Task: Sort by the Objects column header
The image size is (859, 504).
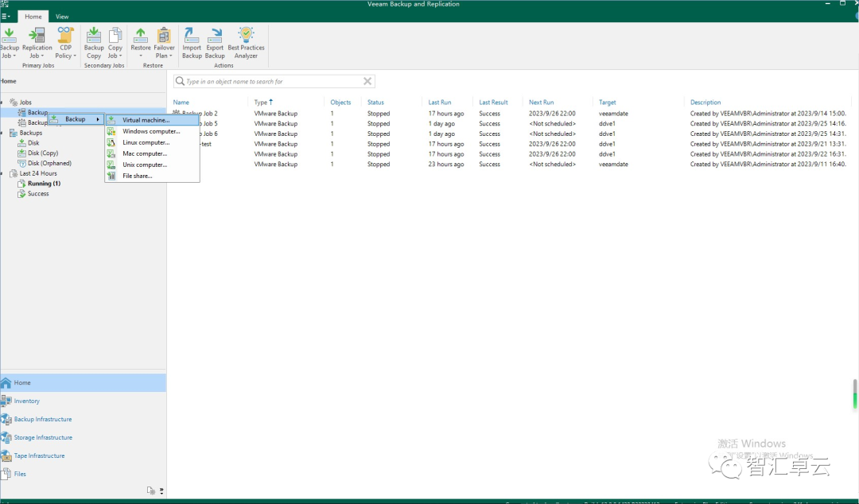Action: (340, 103)
